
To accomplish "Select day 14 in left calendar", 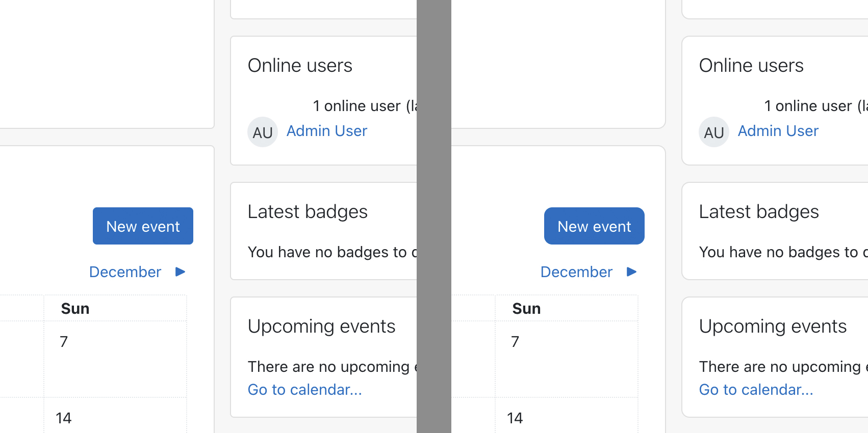I will [64, 418].
